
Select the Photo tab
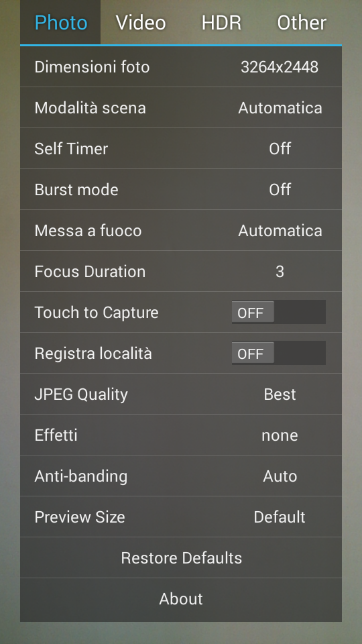[60, 22]
